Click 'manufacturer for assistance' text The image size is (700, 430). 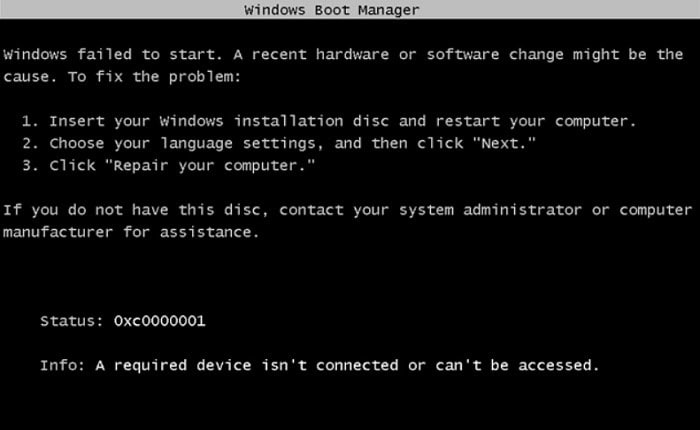(x=131, y=233)
